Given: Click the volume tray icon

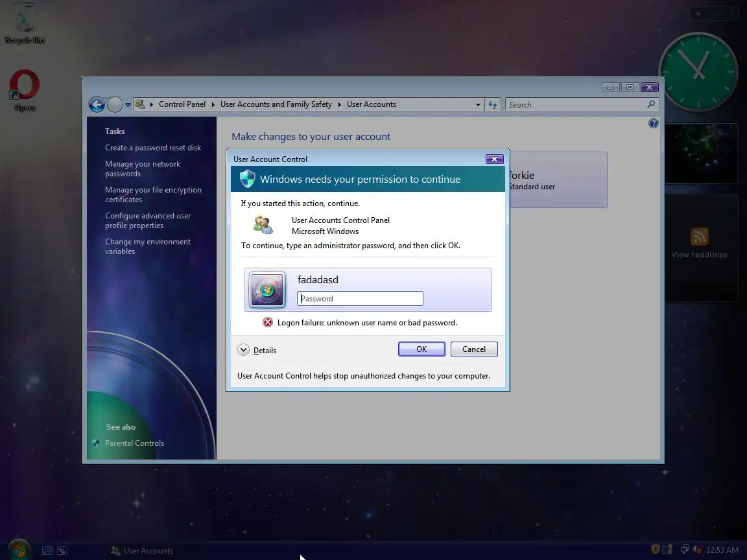Looking at the screenshot, I should pos(696,550).
